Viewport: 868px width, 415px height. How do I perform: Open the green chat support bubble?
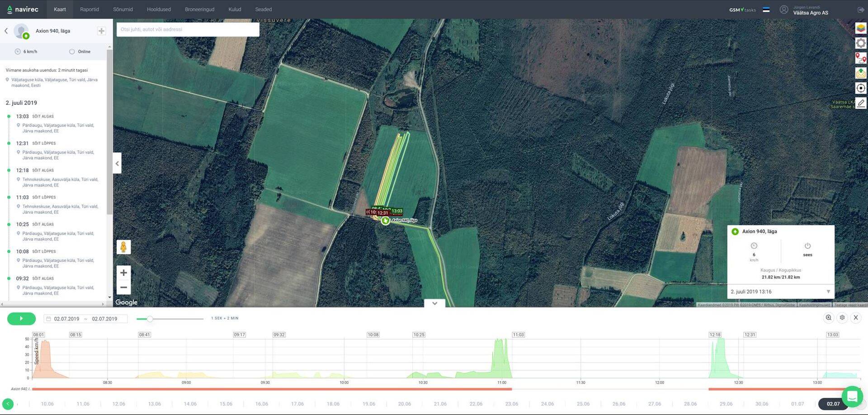[x=852, y=397]
